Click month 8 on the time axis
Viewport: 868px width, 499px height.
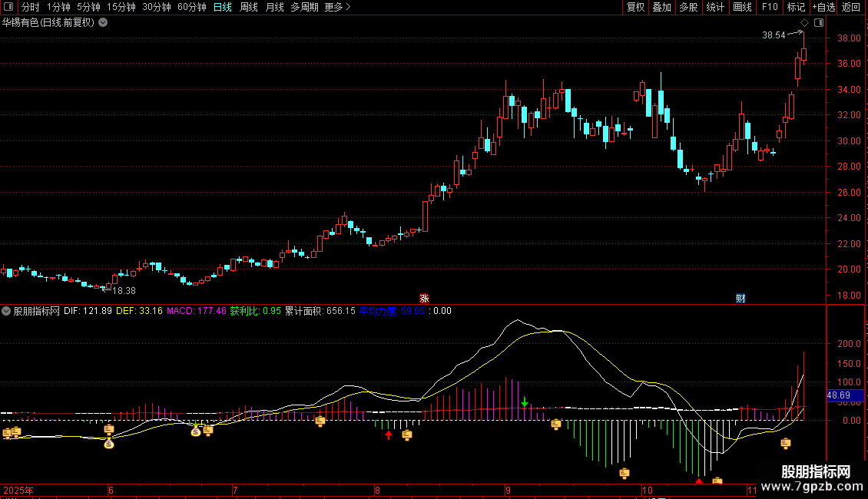pos(377,490)
